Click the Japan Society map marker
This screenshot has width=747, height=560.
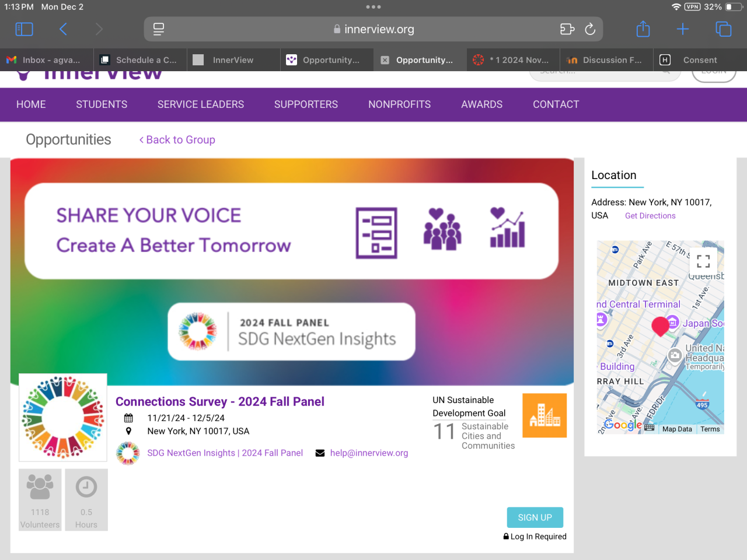click(x=673, y=322)
